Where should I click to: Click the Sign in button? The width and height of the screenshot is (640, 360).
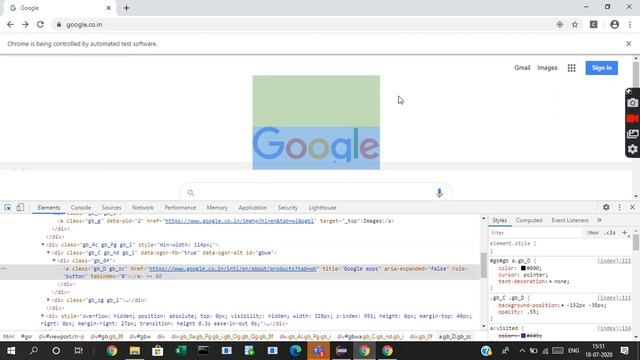tap(602, 68)
